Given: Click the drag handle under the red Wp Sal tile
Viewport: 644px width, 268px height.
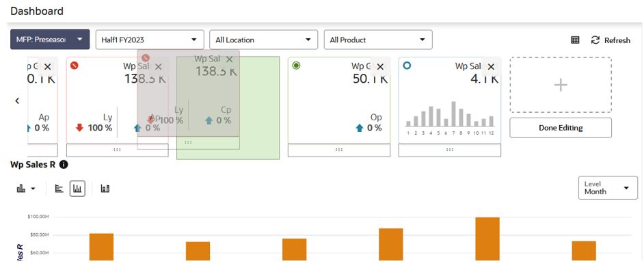Looking at the screenshot, I should (x=118, y=150).
